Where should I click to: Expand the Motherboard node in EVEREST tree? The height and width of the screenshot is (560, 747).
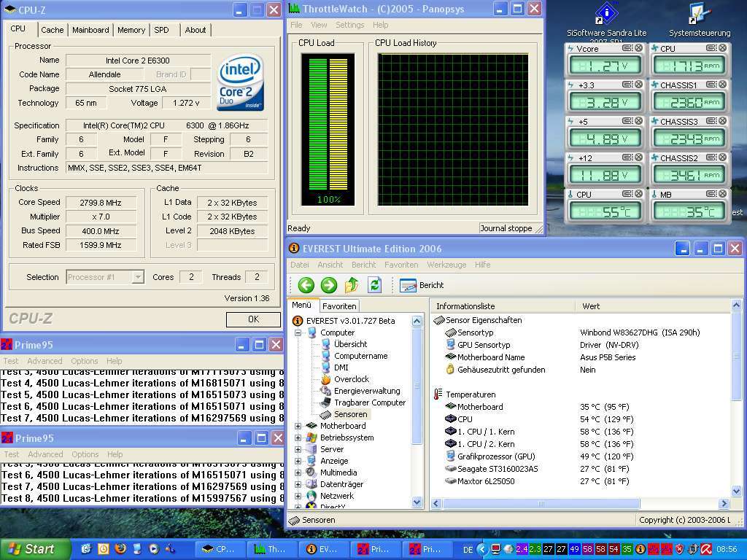298,426
